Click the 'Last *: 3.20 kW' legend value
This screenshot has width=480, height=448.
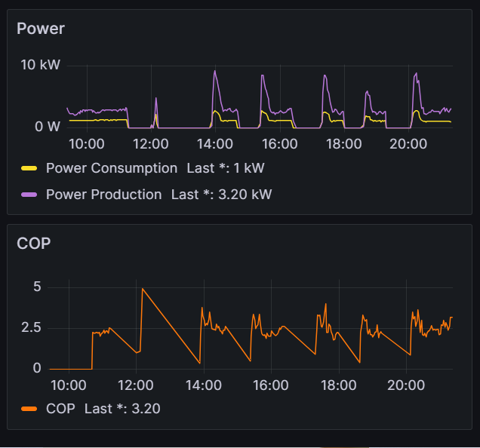pyautogui.click(x=221, y=195)
